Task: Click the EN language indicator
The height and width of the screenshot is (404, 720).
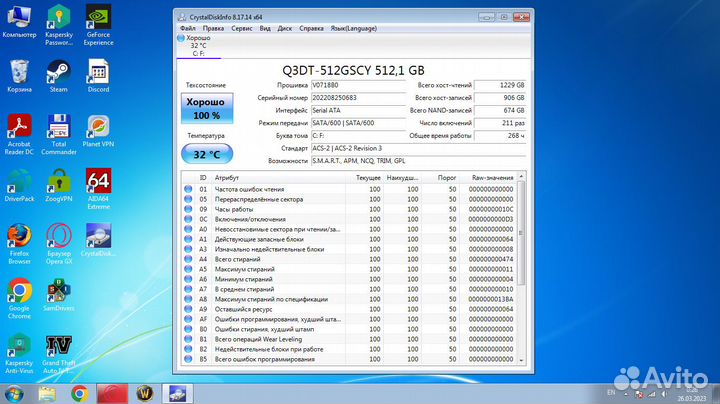Action: point(611,393)
